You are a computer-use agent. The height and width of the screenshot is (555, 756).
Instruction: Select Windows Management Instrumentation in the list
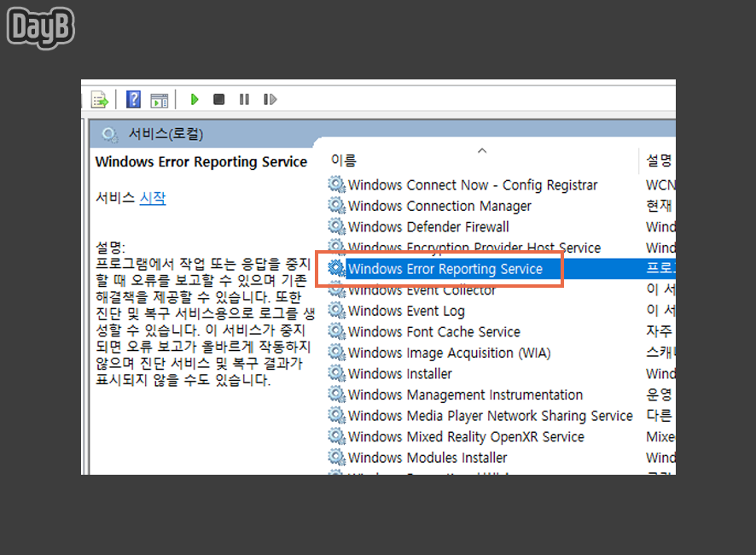click(x=463, y=394)
